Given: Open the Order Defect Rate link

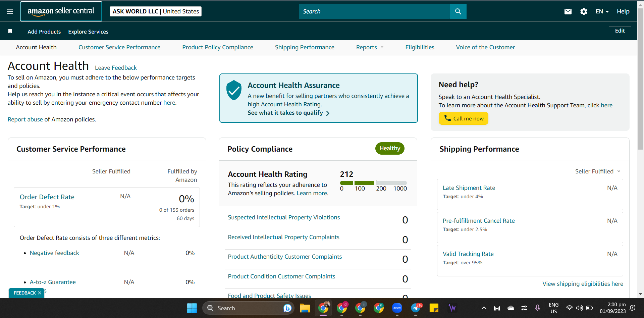Looking at the screenshot, I should pyautogui.click(x=47, y=197).
